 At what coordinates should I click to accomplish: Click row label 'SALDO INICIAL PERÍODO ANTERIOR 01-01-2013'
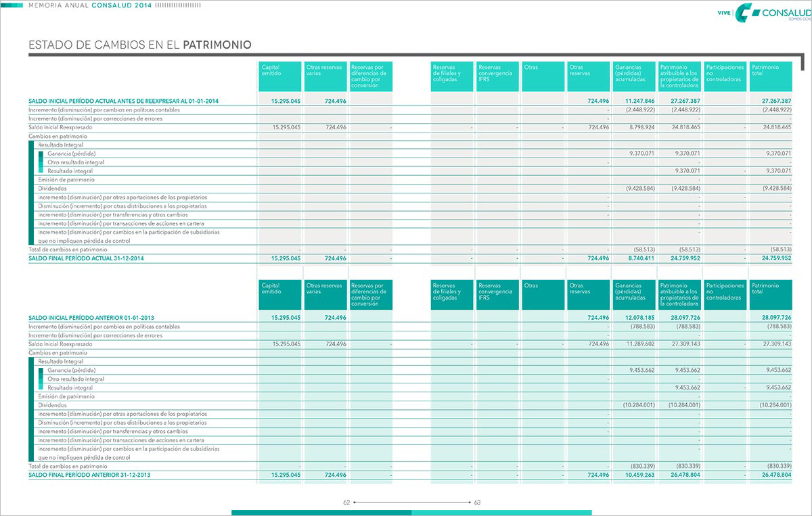pyautogui.click(x=91, y=317)
